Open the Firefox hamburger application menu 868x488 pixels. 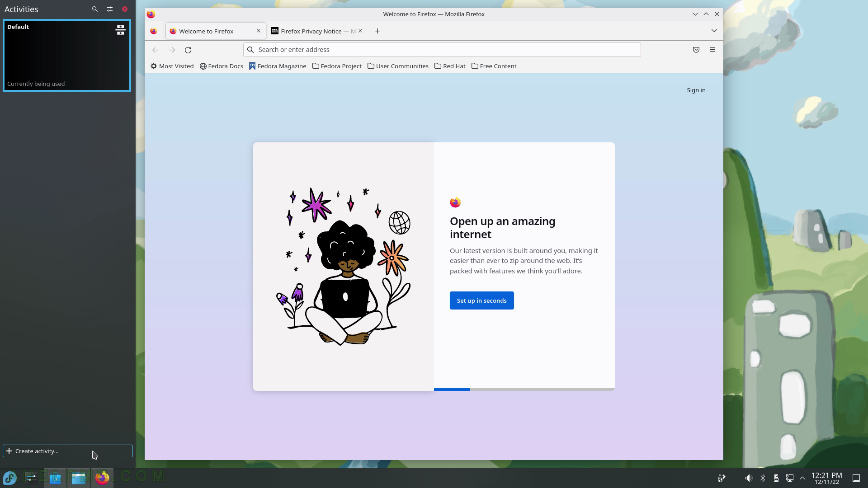(x=712, y=50)
